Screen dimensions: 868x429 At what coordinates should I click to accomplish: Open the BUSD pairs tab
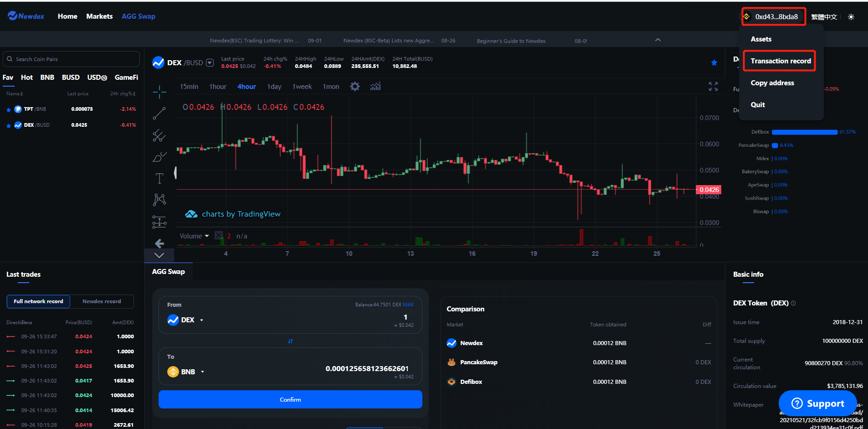tap(71, 78)
